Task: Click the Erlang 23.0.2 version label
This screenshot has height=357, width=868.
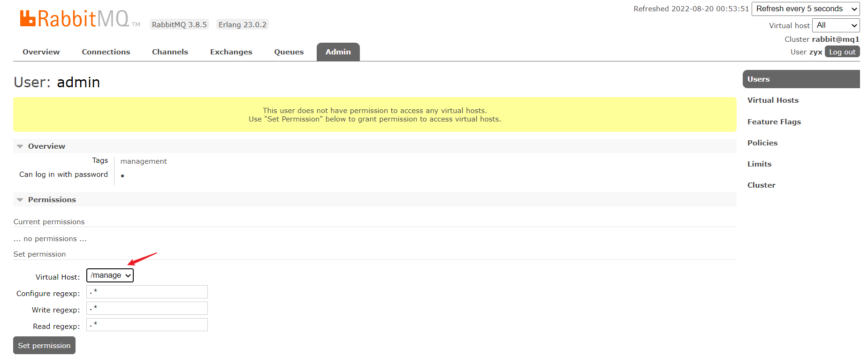Action: point(243,25)
